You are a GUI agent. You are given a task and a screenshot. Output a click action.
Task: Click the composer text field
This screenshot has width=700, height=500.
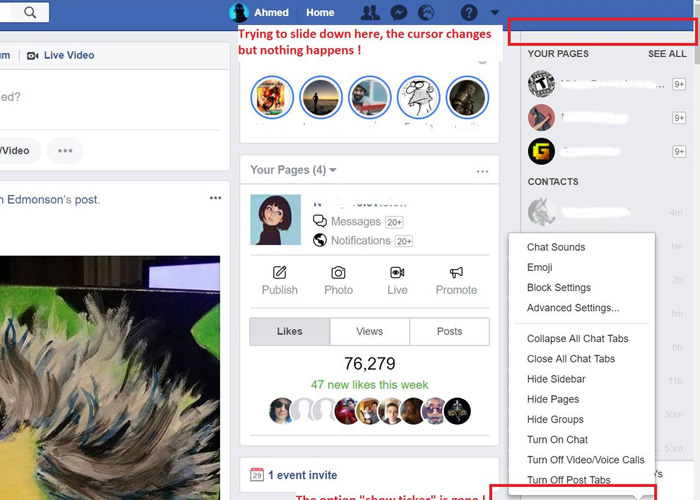click(110, 97)
